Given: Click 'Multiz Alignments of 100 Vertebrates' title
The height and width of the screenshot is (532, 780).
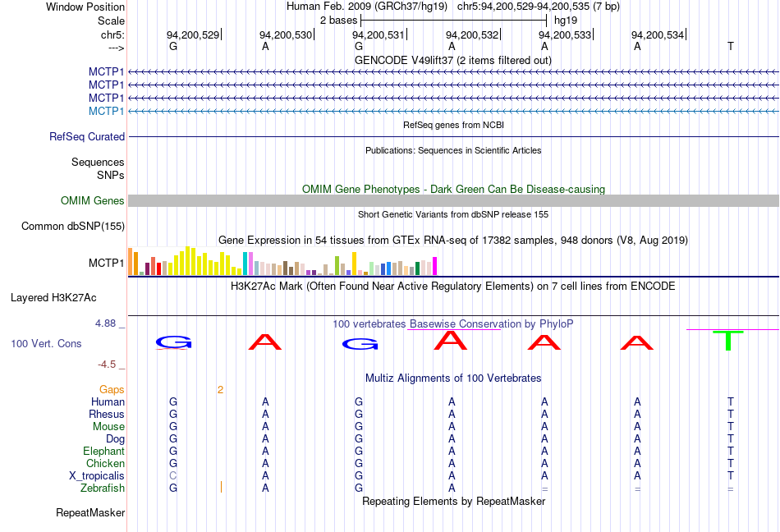Looking at the screenshot, I should (x=453, y=378).
